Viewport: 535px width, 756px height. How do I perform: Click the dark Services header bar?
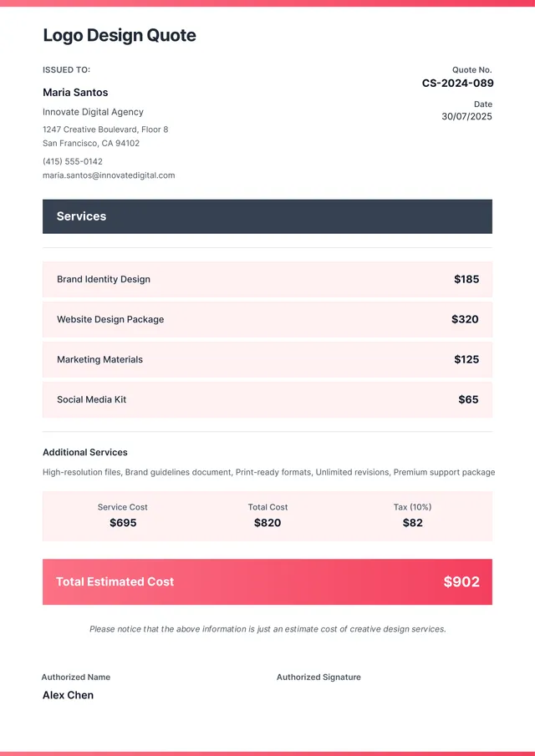pos(267,216)
